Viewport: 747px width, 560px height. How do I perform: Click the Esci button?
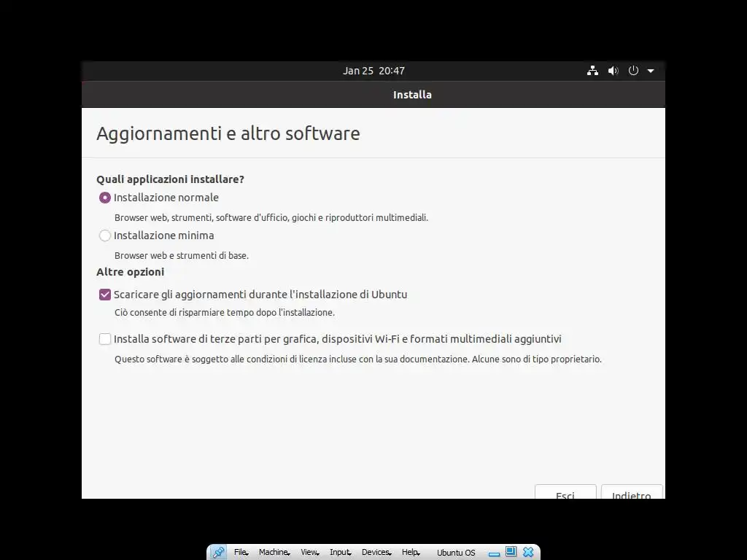[565, 492]
